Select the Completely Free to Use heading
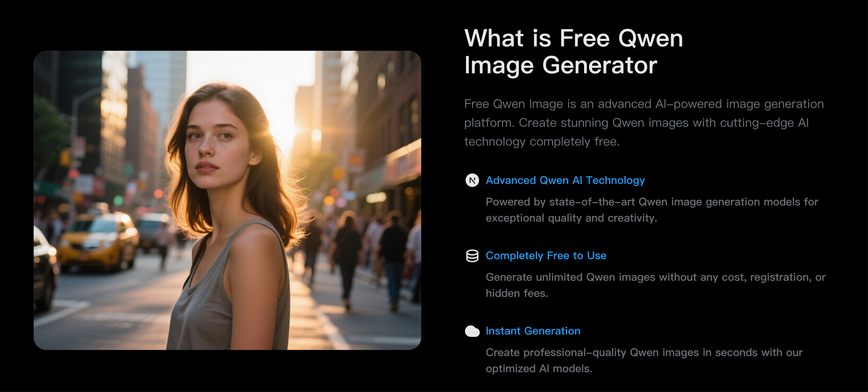 click(546, 256)
